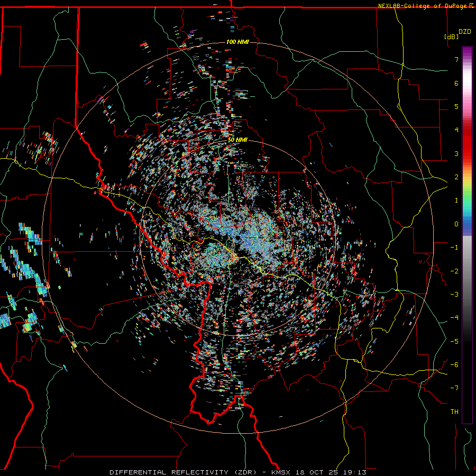Click the DZD product label above the color scale
This screenshot has height=476, width=476.
coord(465,32)
